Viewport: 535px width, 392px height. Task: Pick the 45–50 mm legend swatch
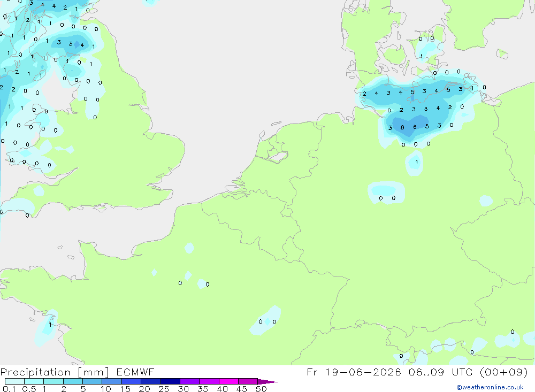point(248,381)
